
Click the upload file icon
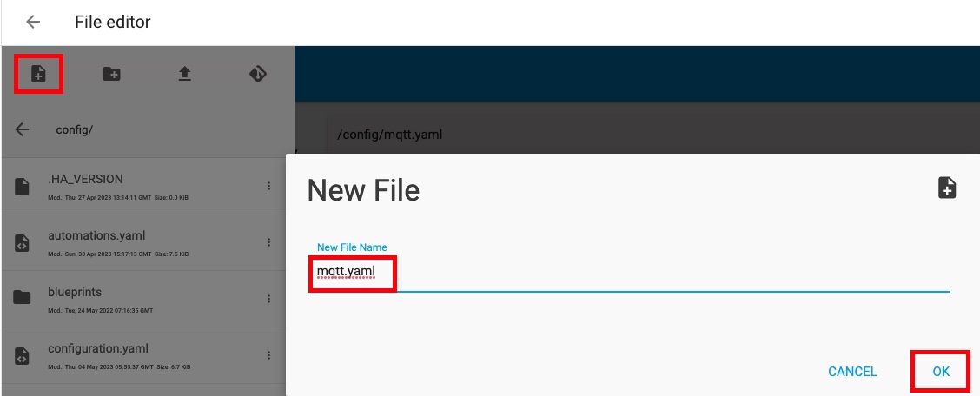click(184, 75)
